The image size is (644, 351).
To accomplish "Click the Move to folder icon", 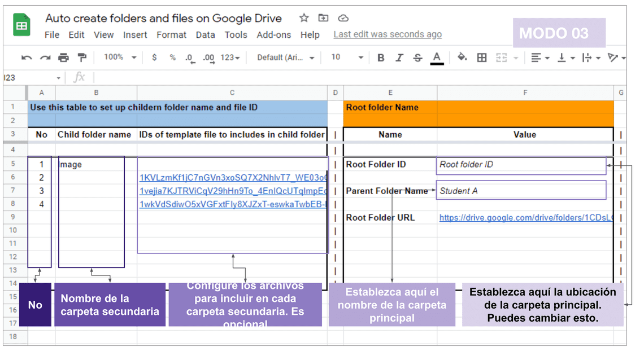I will tap(323, 18).
